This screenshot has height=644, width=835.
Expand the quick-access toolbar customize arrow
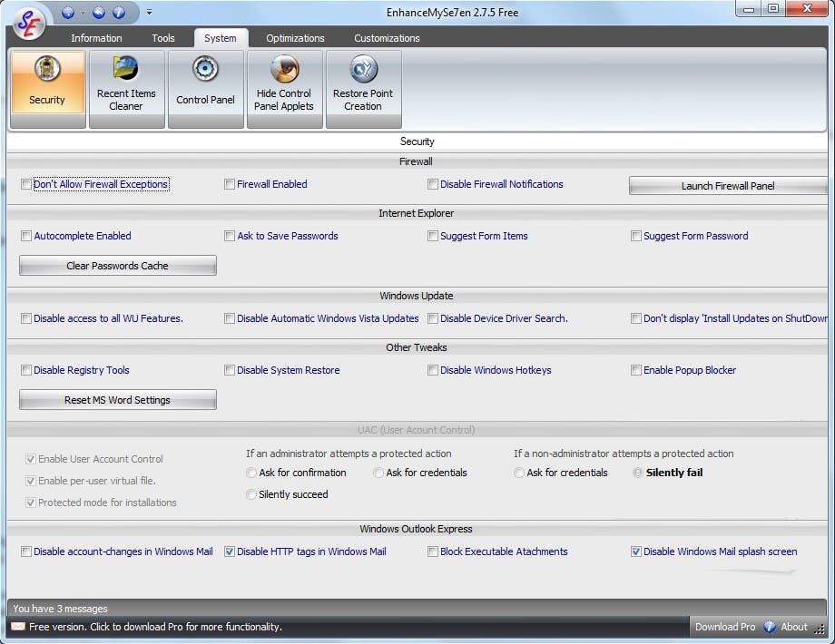pyautogui.click(x=149, y=12)
